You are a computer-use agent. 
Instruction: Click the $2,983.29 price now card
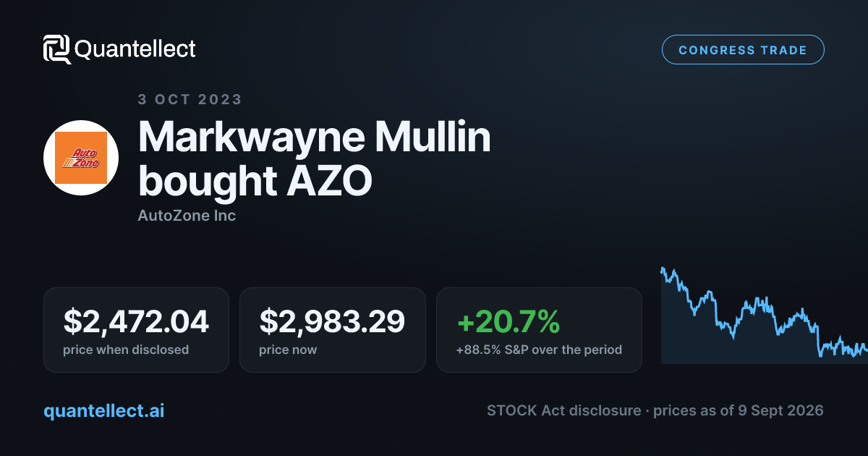point(333,330)
